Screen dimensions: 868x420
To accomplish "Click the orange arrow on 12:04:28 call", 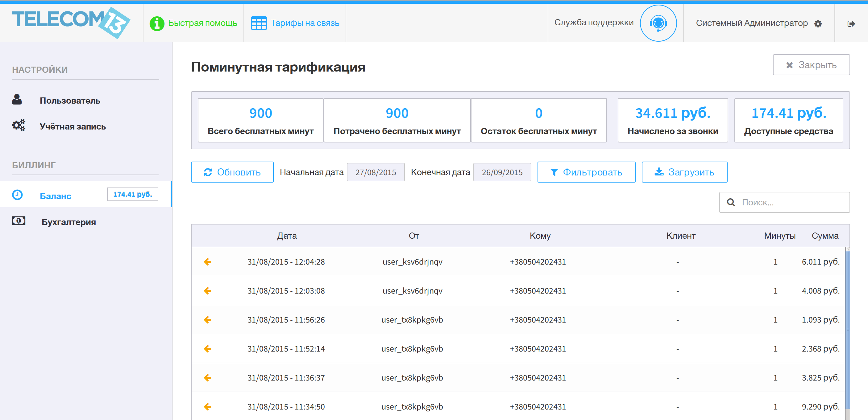I will pyautogui.click(x=208, y=262).
